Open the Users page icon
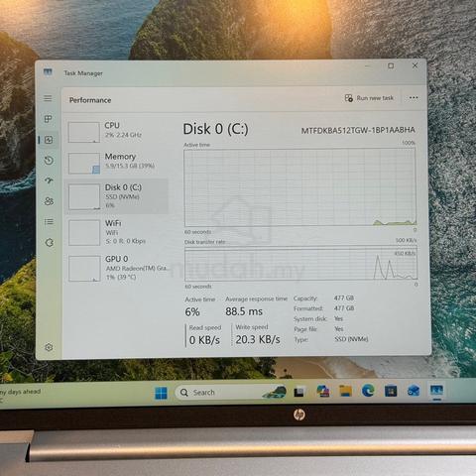Screen dimensions: 476x476 pyautogui.click(x=49, y=201)
